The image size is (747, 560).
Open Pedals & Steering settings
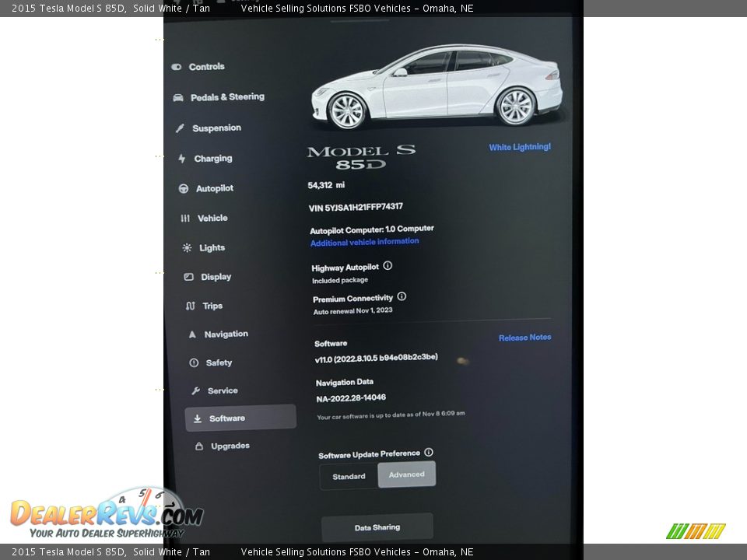(227, 97)
